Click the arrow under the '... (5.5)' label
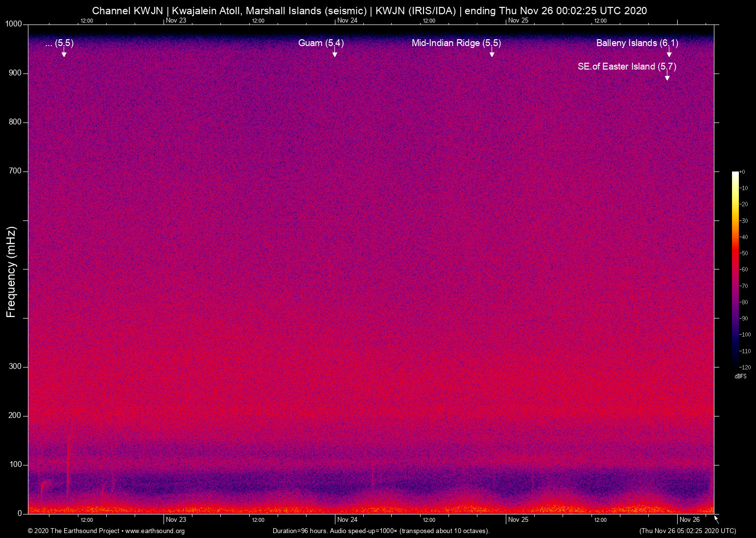Screen dimensions: 756x538 (x=64, y=54)
